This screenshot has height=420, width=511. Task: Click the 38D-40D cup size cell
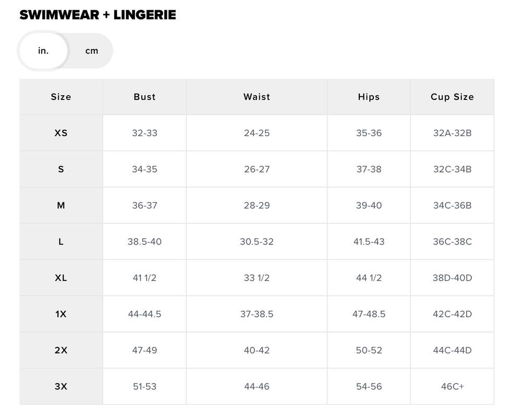452,278
